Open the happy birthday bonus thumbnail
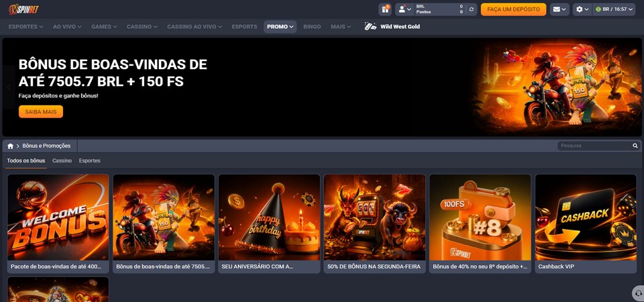Image resolution: width=644 pixels, height=302 pixels. click(x=269, y=217)
